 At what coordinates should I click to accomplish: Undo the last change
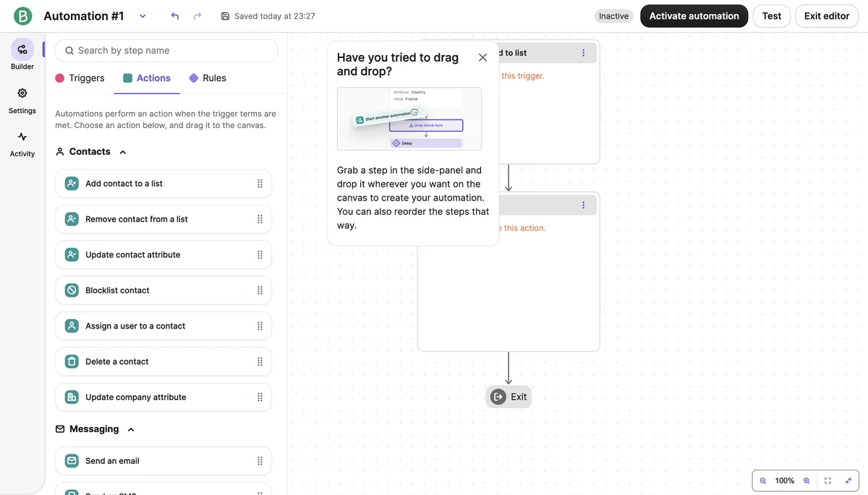point(174,16)
